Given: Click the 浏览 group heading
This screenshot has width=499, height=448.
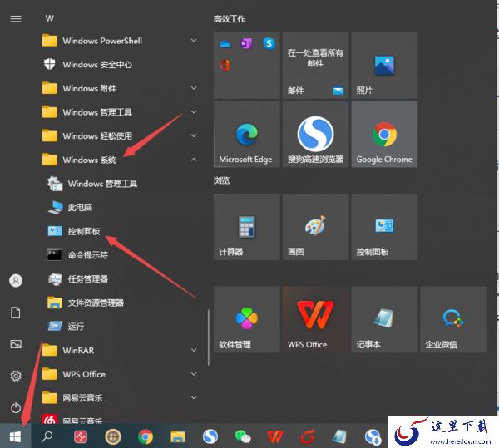Looking at the screenshot, I should coord(221,180).
